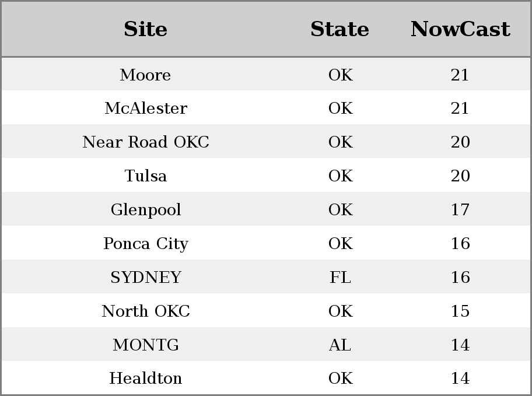This screenshot has height=396, width=532.
Task: Click the FL state cell
Action: coord(340,277)
